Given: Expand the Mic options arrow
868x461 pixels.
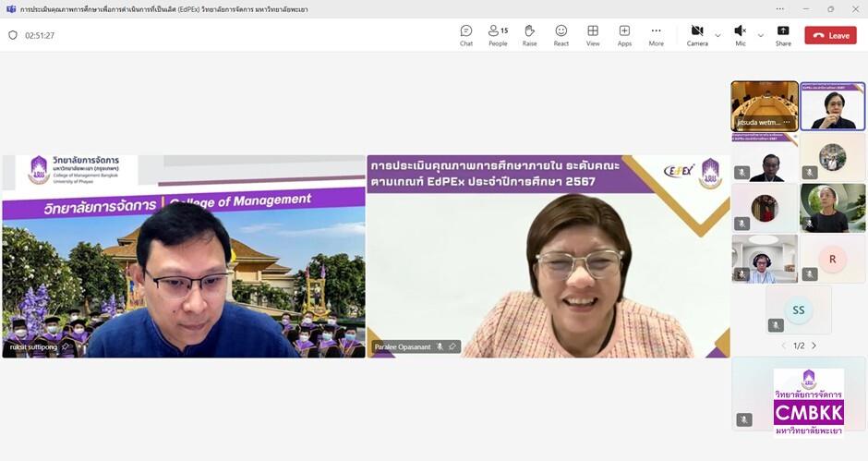Looking at the screenshot, I should [760, 35].
